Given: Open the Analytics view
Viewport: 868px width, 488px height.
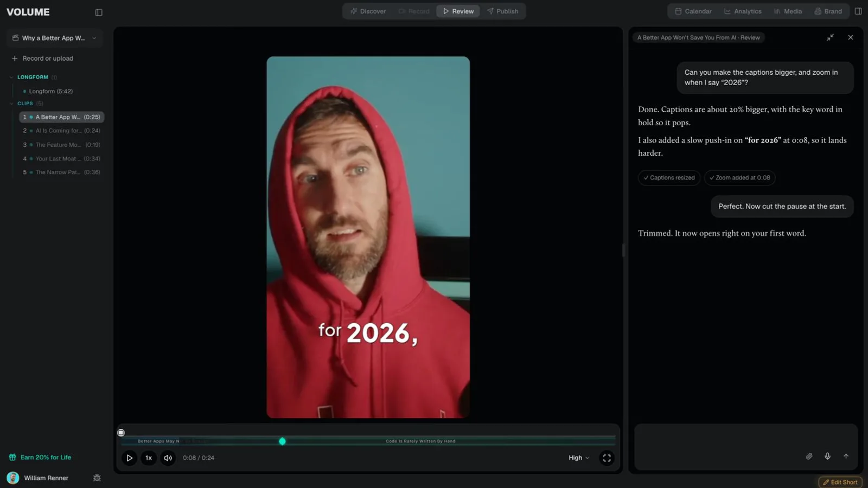Looking at the screenshot, I should (743, 11).
